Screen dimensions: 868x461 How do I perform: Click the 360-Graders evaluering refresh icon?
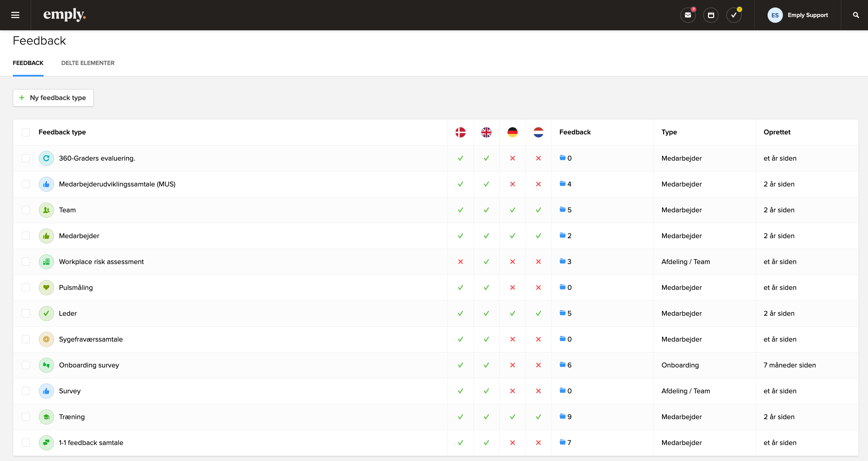(x=46, y=158)
